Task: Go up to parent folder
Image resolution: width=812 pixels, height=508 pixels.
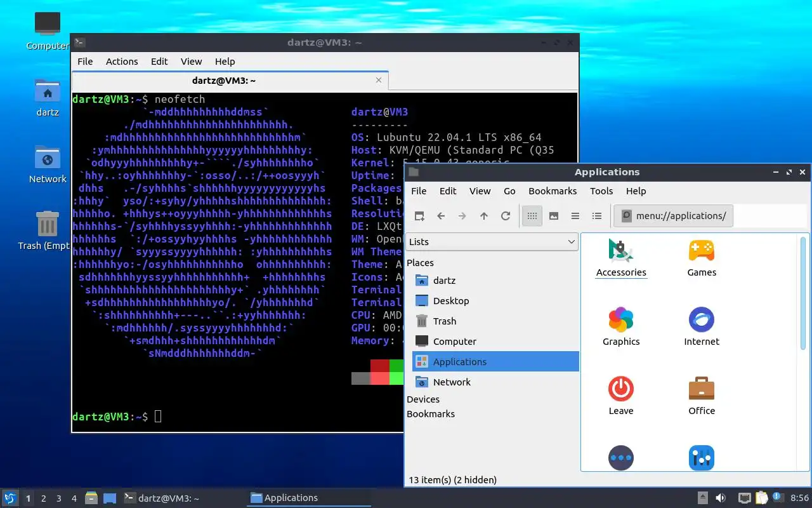Action: click(x=484, y=216)
